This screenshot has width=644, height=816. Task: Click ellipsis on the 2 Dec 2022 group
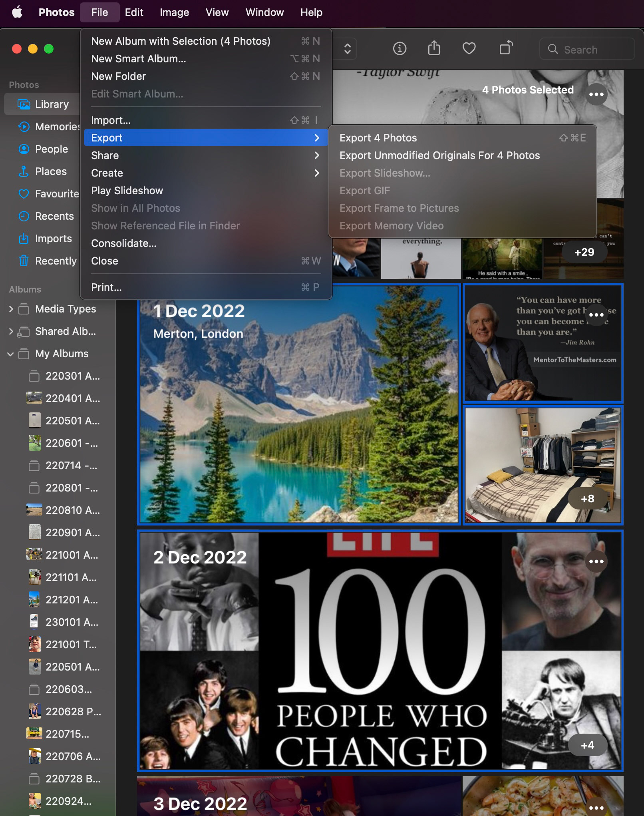tap(596, 561)
